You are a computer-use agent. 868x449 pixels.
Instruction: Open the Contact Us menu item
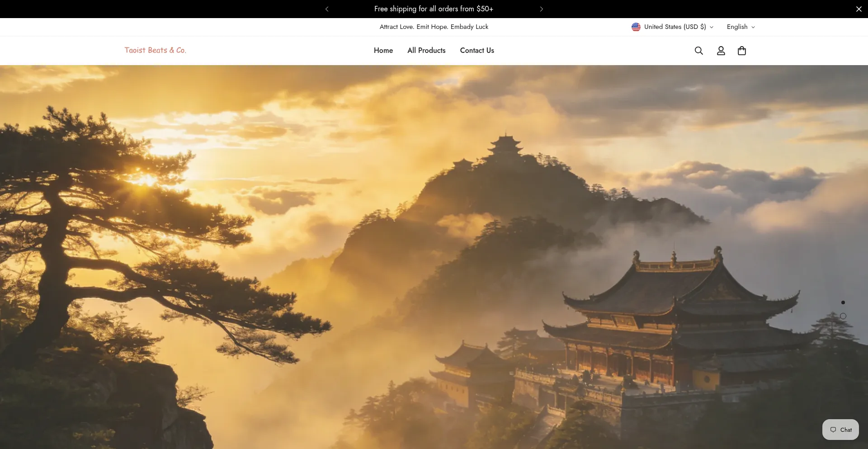477,51
